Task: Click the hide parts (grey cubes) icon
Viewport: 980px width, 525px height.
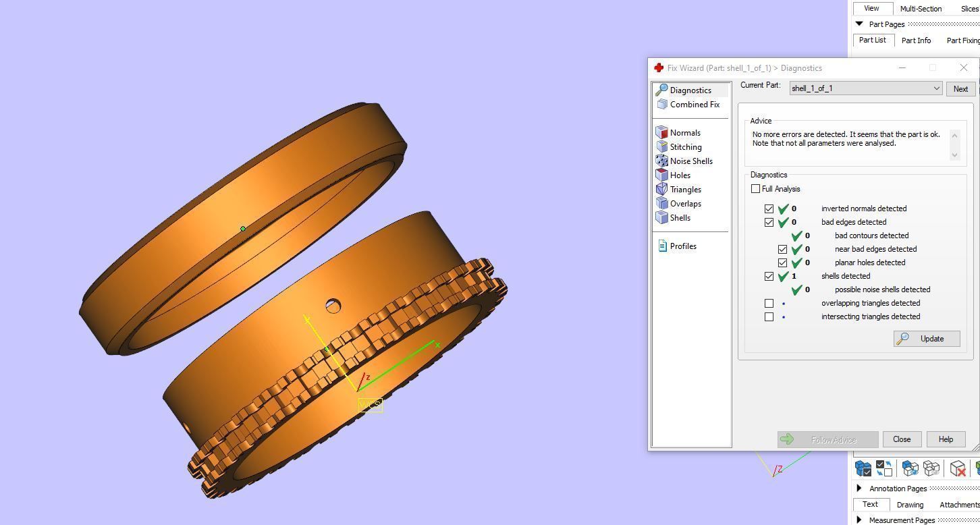Action: point(931,468)
